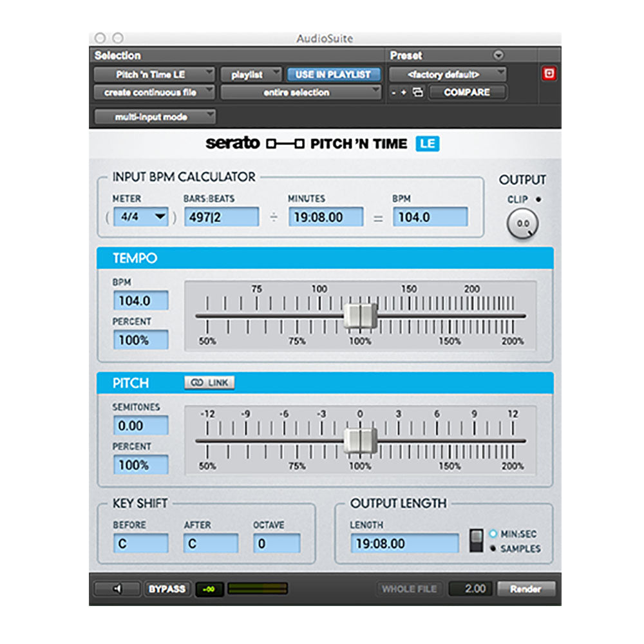The image size is (644, 644).
Task: Click the Preset circular arrow menu icon
Action: coord(498,56)
